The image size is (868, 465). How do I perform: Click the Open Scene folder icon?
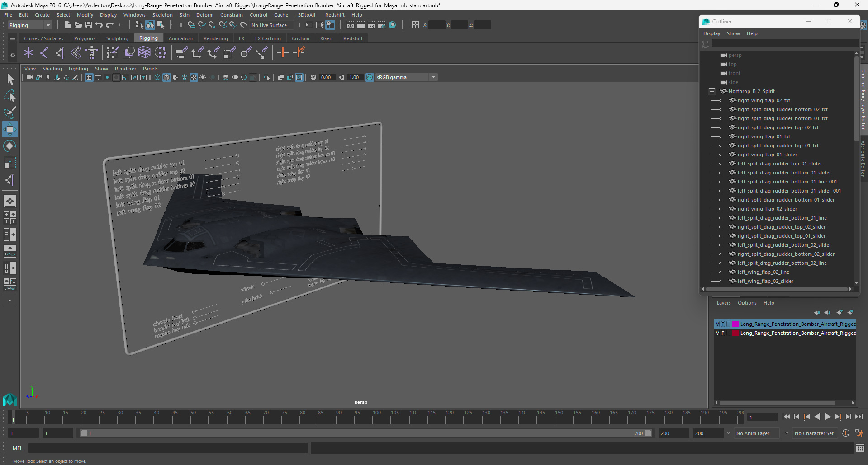point(78,25)
